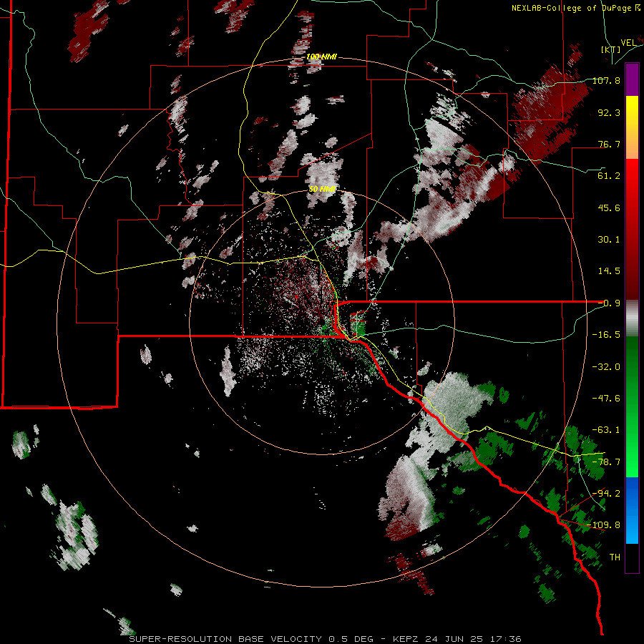Click the 14.5 velocity scale label
The width and height of the screenshot is (644, 644).
click(609, 271)
